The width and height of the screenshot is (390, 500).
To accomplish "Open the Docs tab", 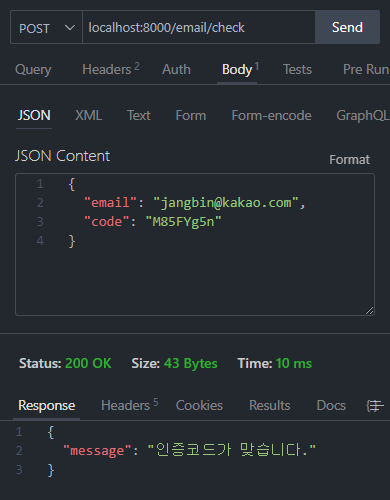I will (x=331, y=405).
